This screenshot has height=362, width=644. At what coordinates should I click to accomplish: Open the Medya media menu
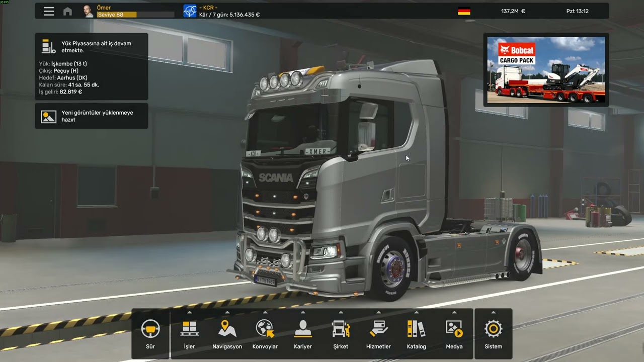coord(454,334)
